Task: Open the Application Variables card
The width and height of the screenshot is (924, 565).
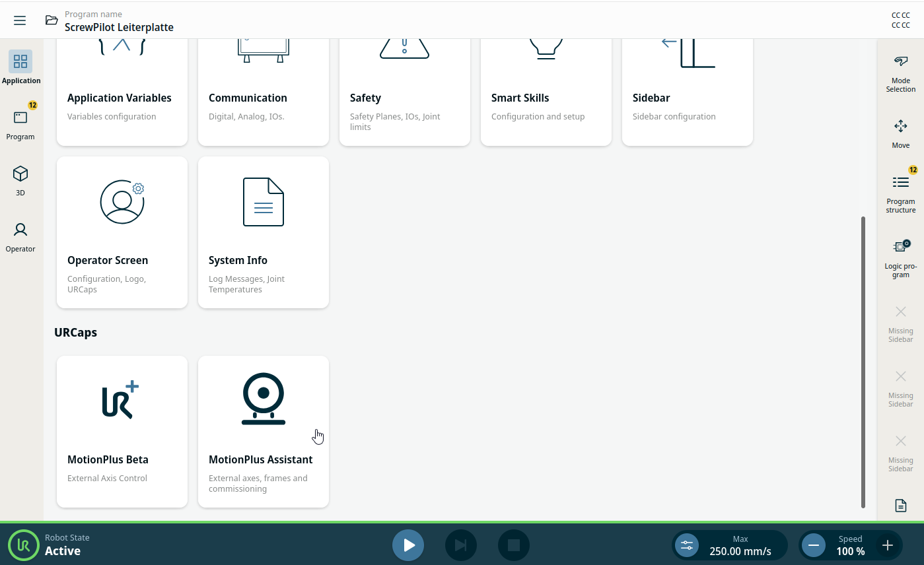Action: (122, 92)
